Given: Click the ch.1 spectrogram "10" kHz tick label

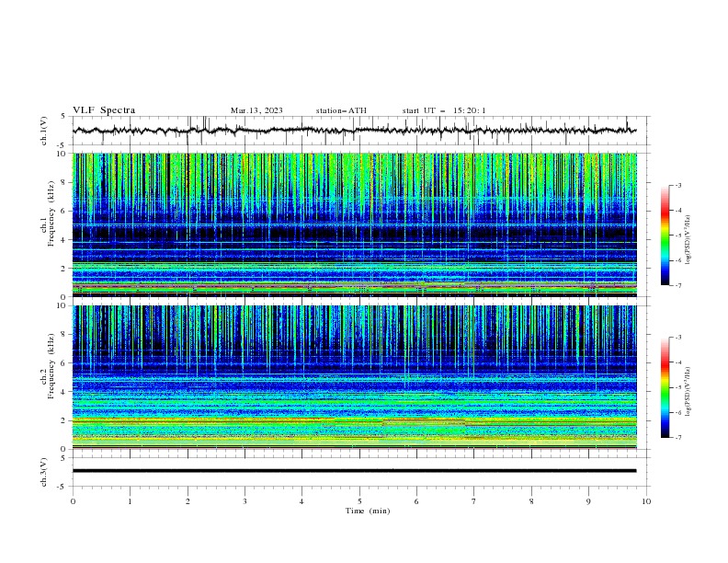Looking at the screenshot, I should click(x=62, y=154).
